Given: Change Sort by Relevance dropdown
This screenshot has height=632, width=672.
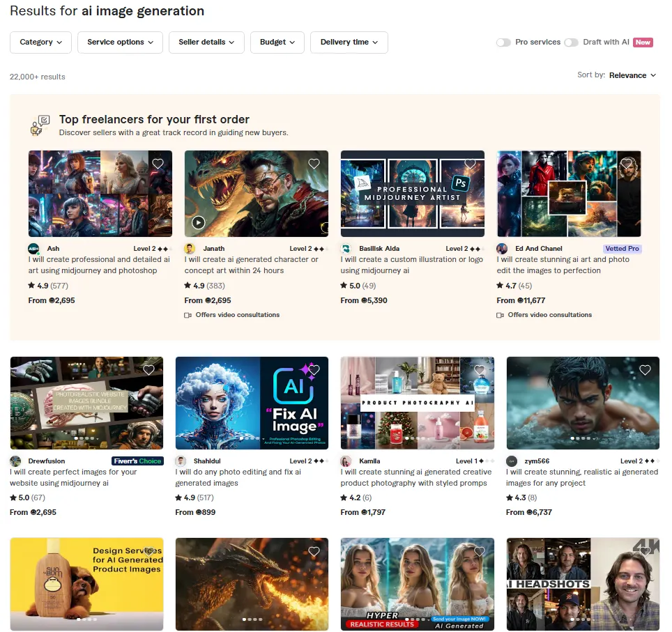Looking at the screenshot, I should [632, 75].
